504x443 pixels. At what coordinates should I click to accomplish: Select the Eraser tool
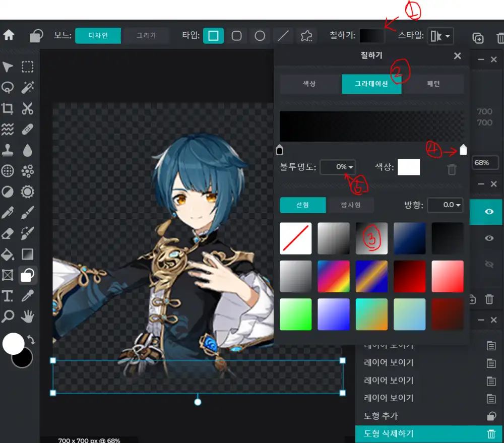8,233
